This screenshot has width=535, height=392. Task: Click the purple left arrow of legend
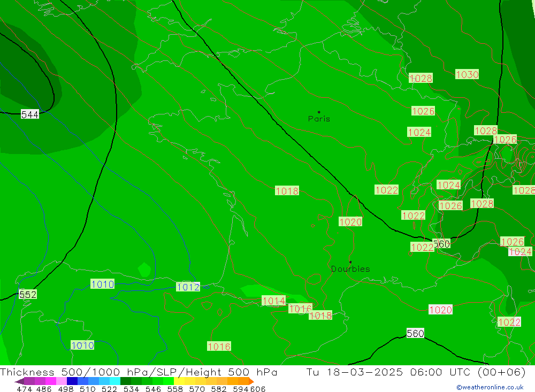click(x=19, y=381)
